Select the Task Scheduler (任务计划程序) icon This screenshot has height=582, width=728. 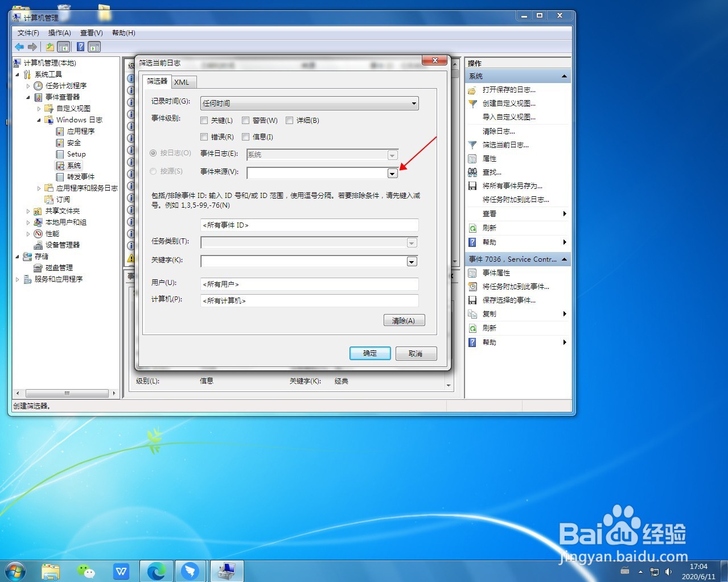tap(38, 86)
